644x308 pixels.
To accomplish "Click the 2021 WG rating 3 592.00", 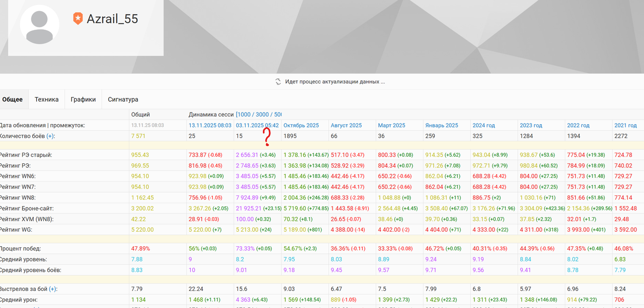I will 625,230.
